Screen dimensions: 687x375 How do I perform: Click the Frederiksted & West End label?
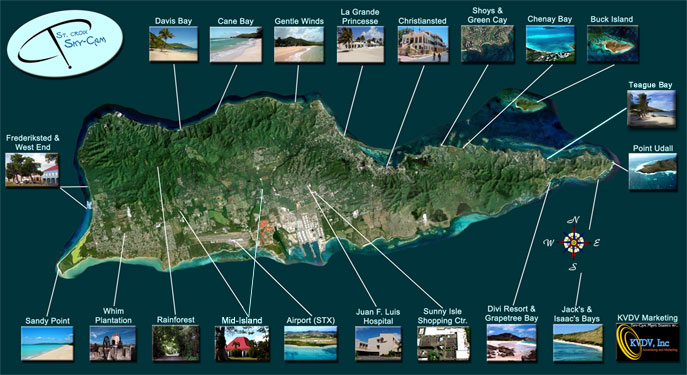pyautogui.click(x=32, y=143)
